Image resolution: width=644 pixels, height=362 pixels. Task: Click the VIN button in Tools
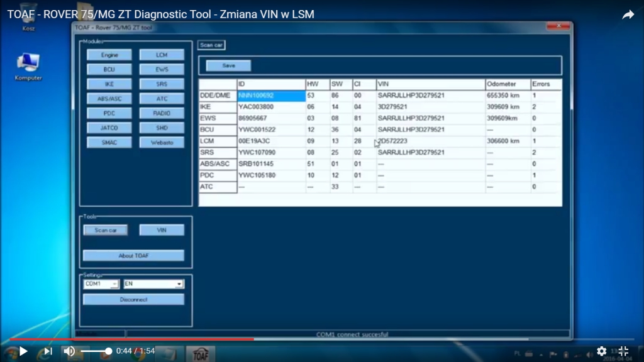(162, 230)
